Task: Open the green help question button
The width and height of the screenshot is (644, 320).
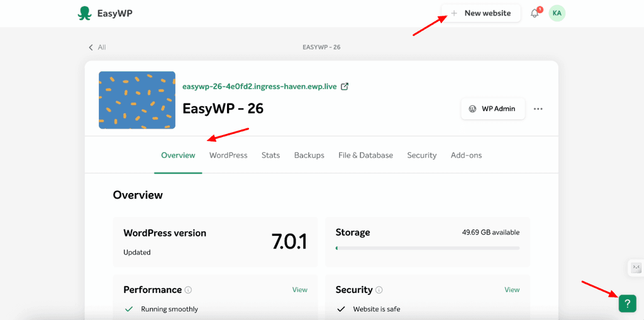Action: 628,304
